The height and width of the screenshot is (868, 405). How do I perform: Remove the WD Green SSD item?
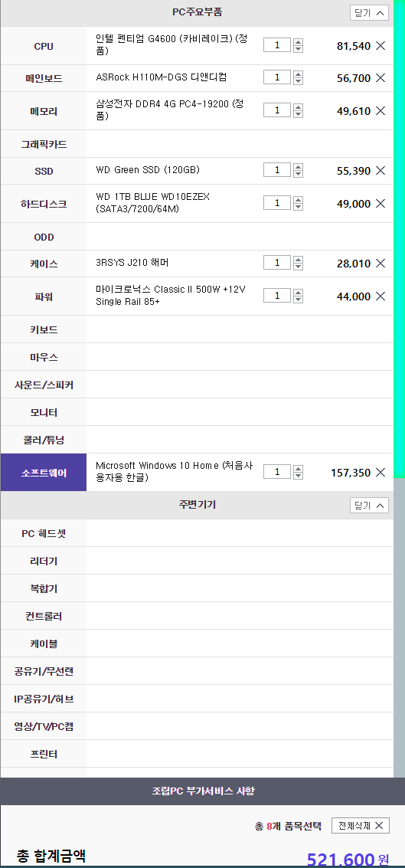pos(380,171)
